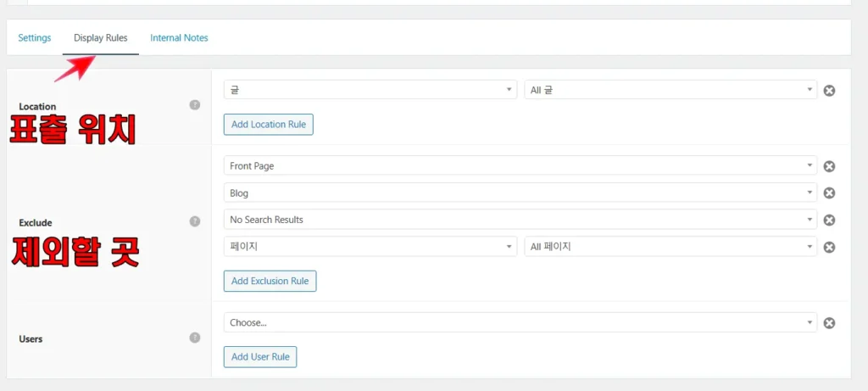This screenshot has height=391, width=868.
Task: Remove the Blog exclusion rule
Action: click(829, 193)
